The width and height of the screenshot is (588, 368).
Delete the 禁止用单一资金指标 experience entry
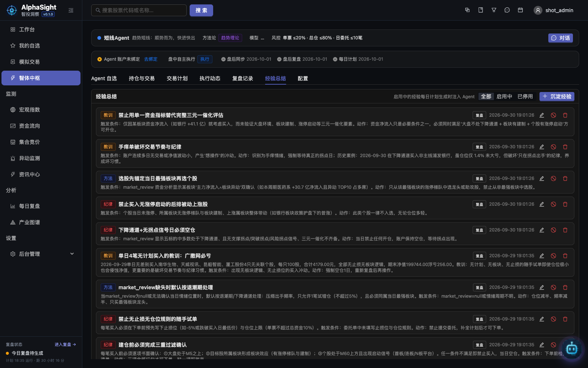(x=565, y=115)
